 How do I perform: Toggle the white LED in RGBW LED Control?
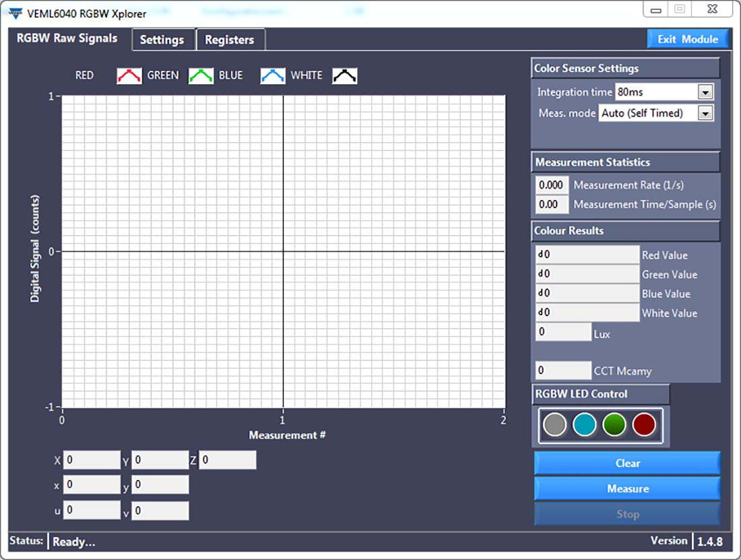(554, 424)
